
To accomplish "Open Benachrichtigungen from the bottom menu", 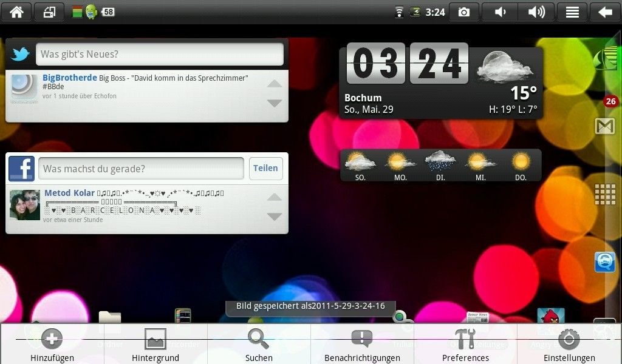I will tap(362, 344).
